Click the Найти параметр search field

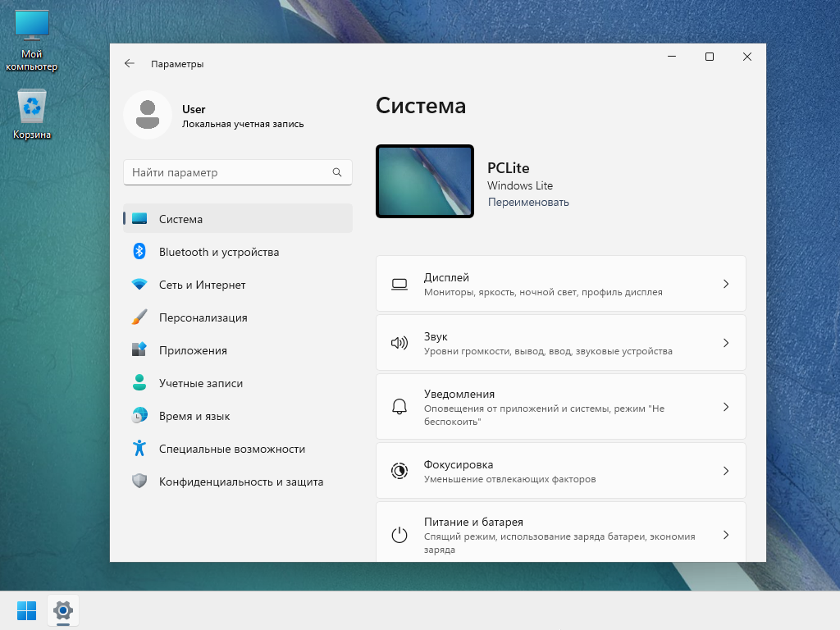click(228, 173)
